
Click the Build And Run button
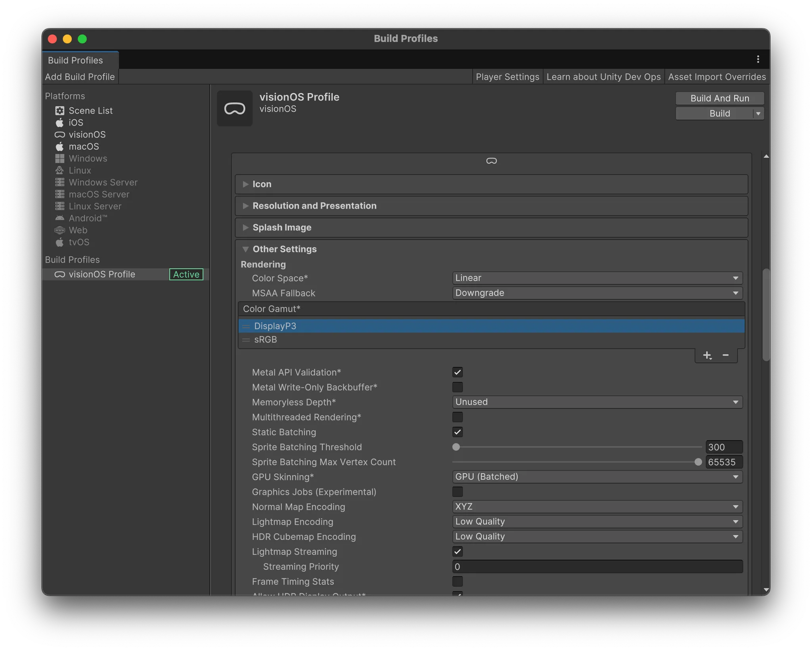coord(720,98)
